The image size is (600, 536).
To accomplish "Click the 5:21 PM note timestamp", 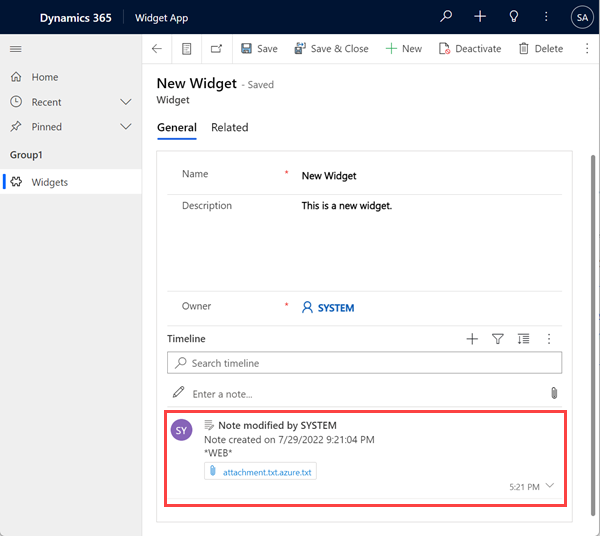I will pos(524,487).
